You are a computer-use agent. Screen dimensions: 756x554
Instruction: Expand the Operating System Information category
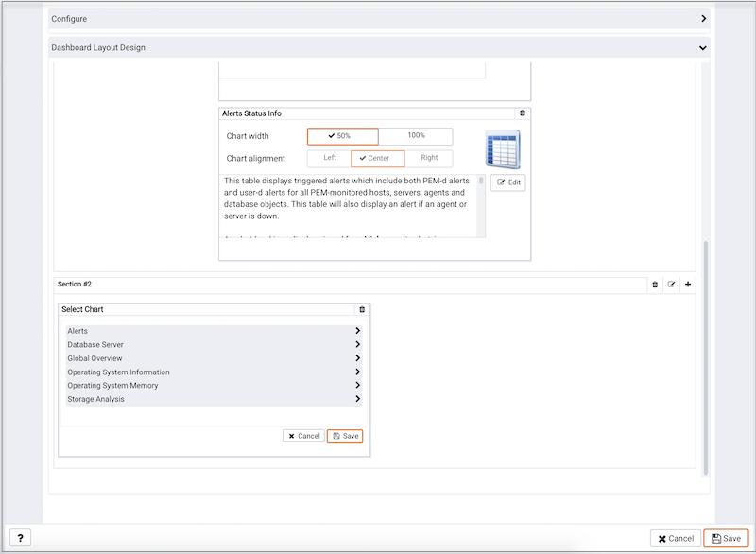[215, 372]
